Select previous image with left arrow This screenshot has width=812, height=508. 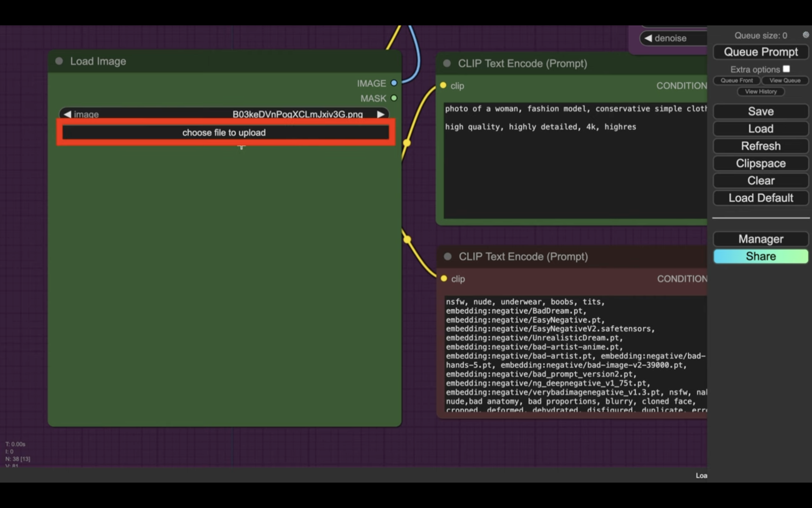pos(67,114)
